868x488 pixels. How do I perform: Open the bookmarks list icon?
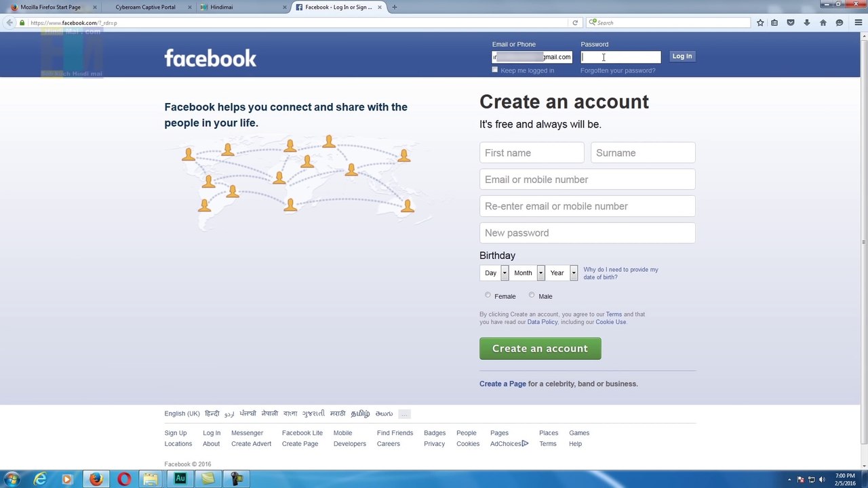774,22
